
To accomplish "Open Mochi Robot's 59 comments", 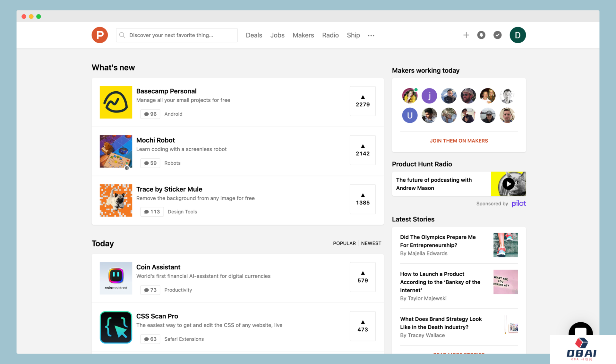I will tap(150, 163).
